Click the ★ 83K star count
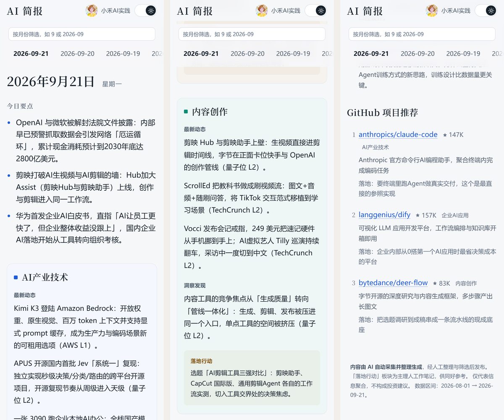This screenshot has height=420, width=504. point(441,283)
